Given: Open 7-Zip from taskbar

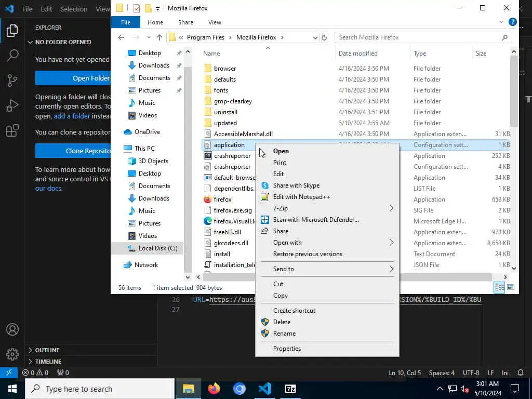Looking at the screenshot, I should point(290,389).
